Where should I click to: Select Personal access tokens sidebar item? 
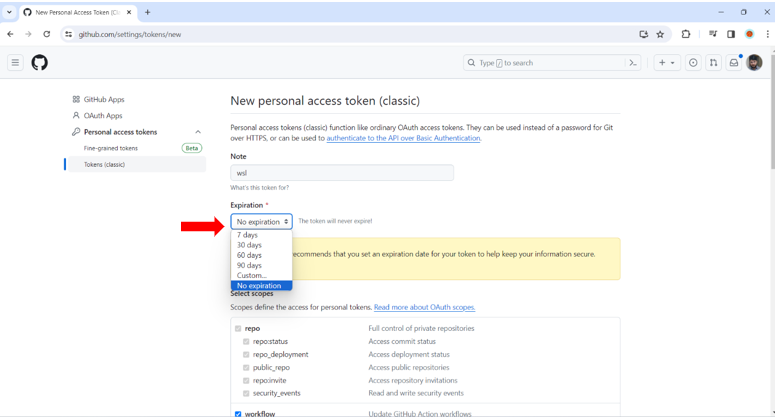(120, 132)
